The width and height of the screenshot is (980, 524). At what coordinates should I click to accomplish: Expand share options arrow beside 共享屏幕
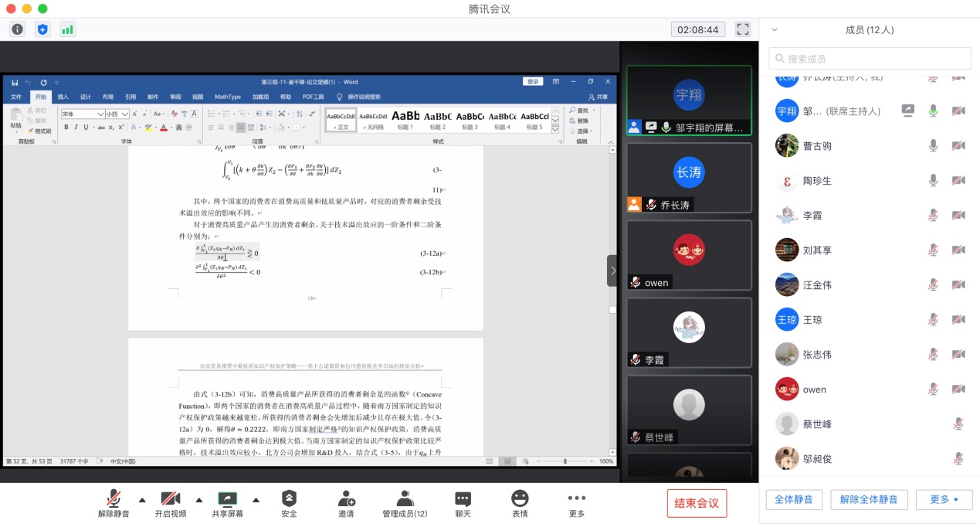tap(256, 499)
